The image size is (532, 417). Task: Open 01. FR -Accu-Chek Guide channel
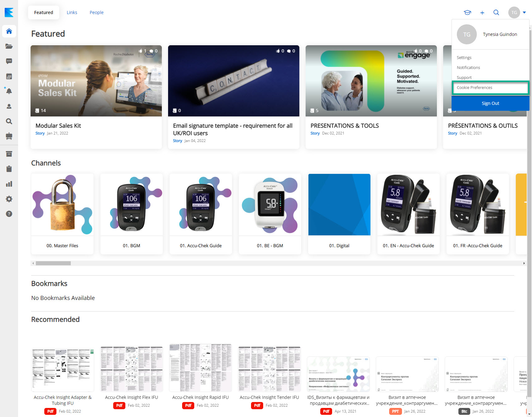click(x=478, y=214)
